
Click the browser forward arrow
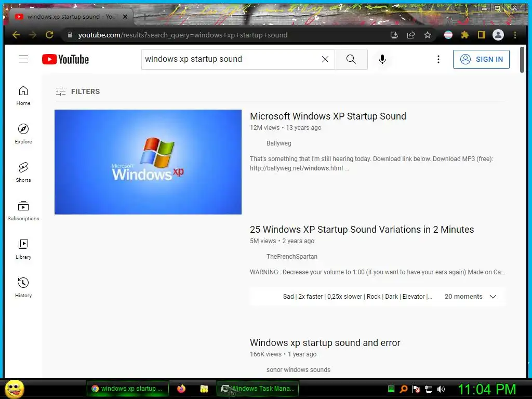[33, 35]
